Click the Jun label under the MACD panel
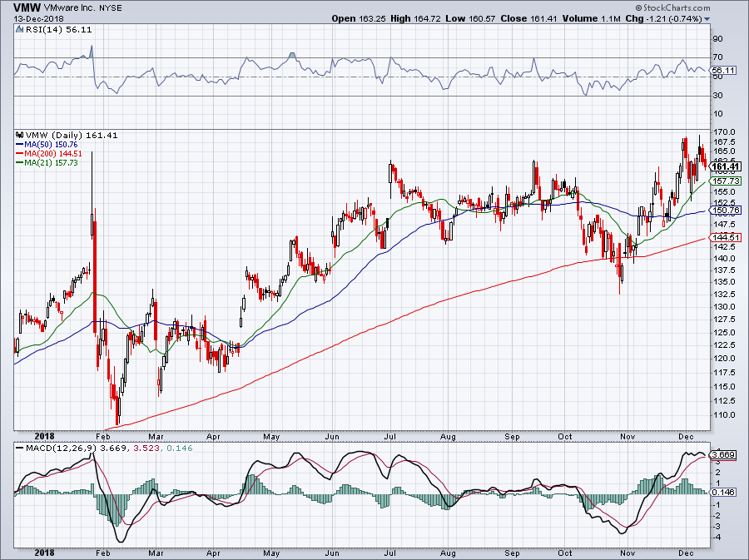 pos(332,553)
